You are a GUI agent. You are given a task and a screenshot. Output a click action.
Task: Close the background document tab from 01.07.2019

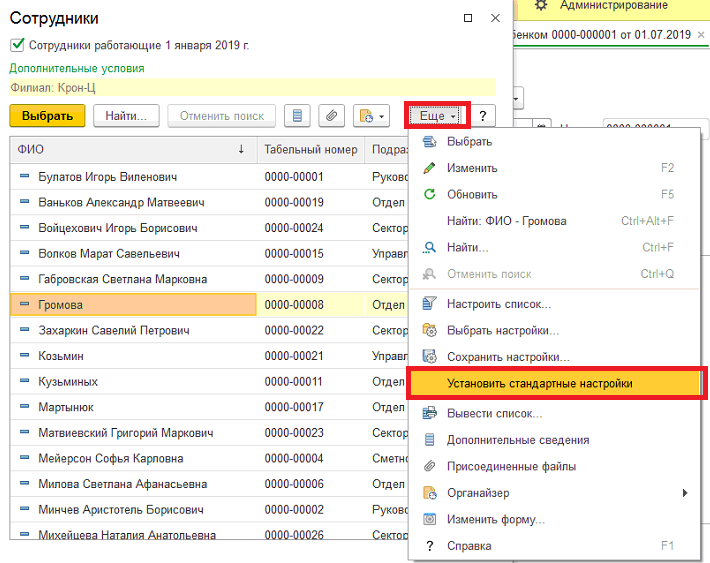[701, 34]
